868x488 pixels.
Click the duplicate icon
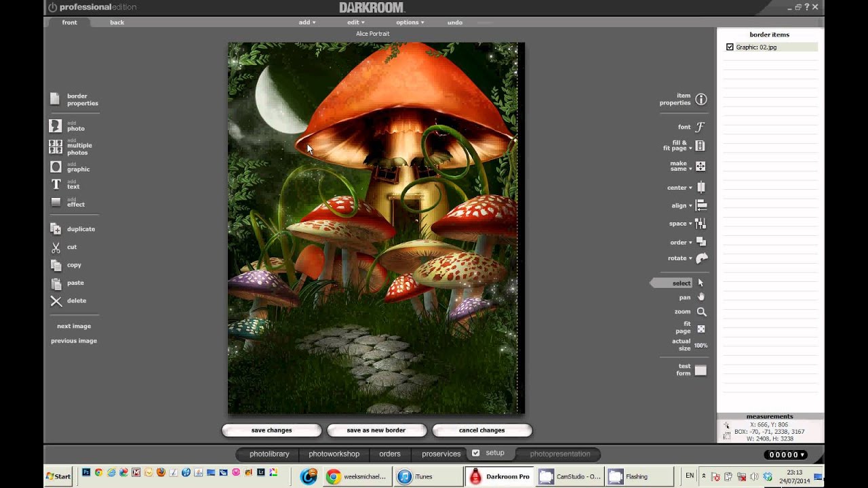coord(56,229)
